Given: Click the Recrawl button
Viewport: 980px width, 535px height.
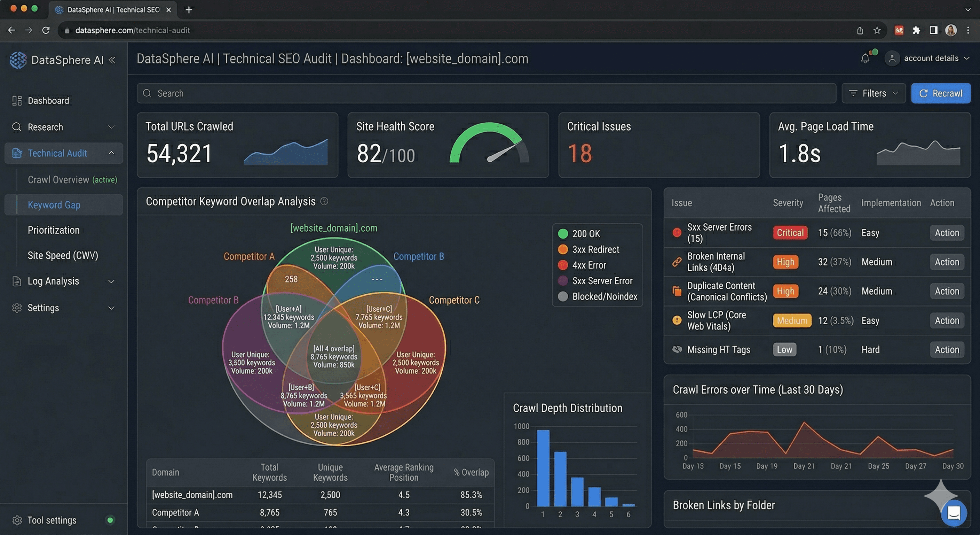Looking at the screenshot, I should 940,93.
